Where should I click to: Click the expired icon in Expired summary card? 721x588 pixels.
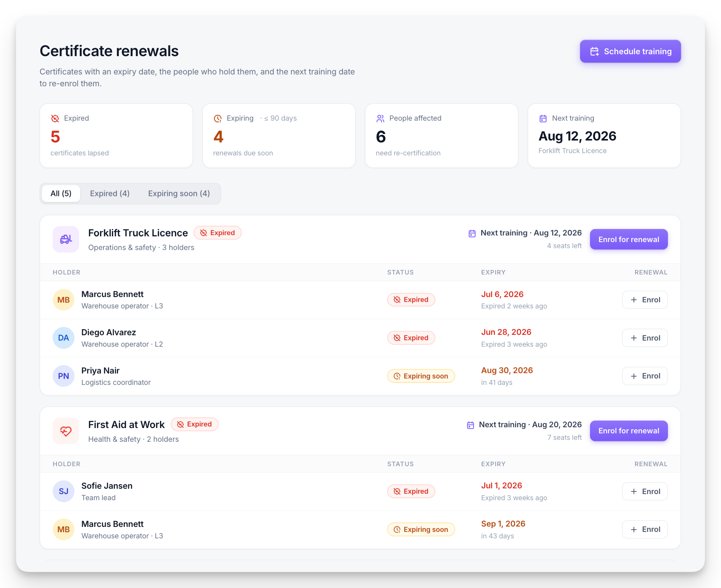click(x=55, y=118)
